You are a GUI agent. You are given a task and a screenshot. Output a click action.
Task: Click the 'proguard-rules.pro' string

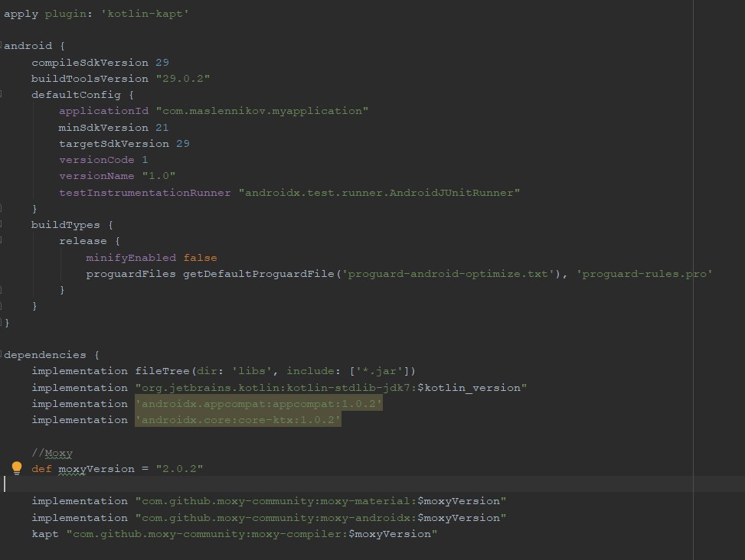click(644, 274)
